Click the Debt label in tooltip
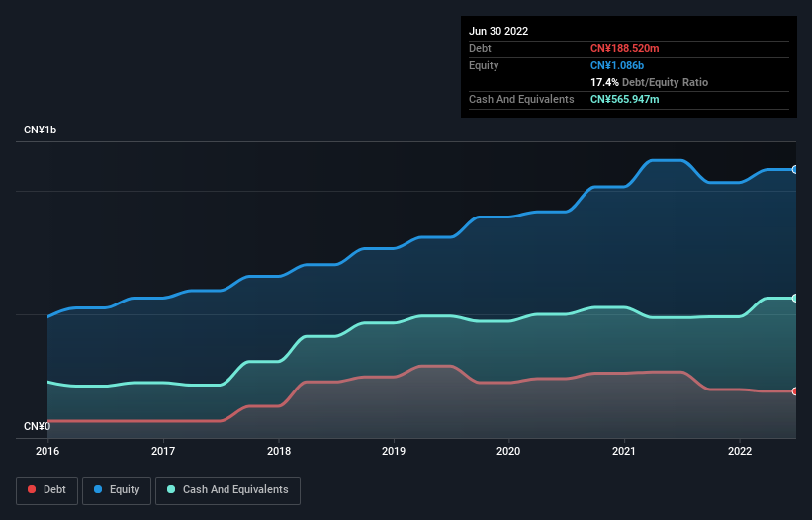 480,48
